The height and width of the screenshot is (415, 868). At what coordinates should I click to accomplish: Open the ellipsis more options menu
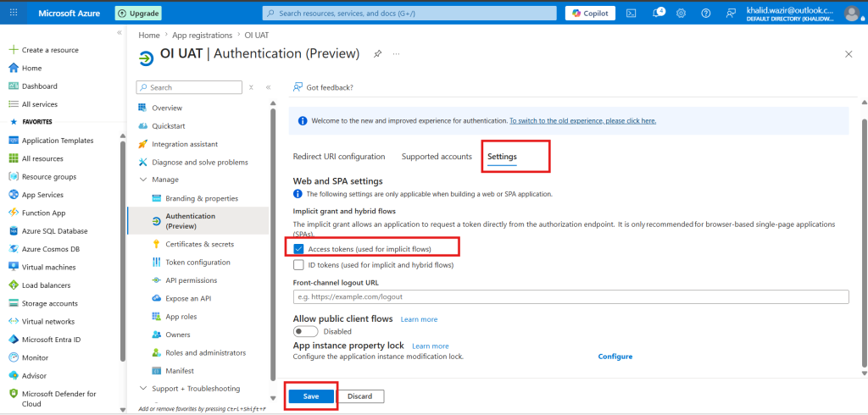pos(397,53)
